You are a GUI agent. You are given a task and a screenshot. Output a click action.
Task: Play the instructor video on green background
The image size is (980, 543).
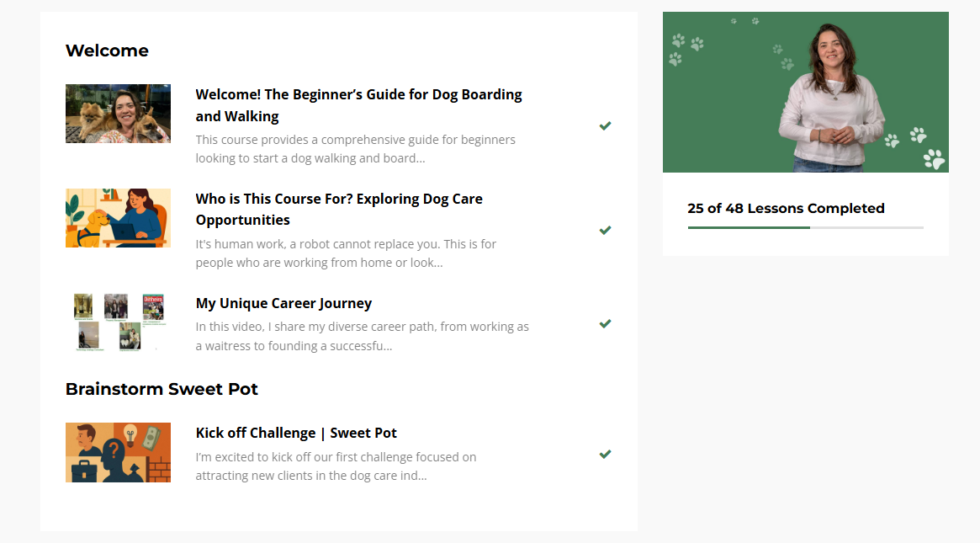805,93
